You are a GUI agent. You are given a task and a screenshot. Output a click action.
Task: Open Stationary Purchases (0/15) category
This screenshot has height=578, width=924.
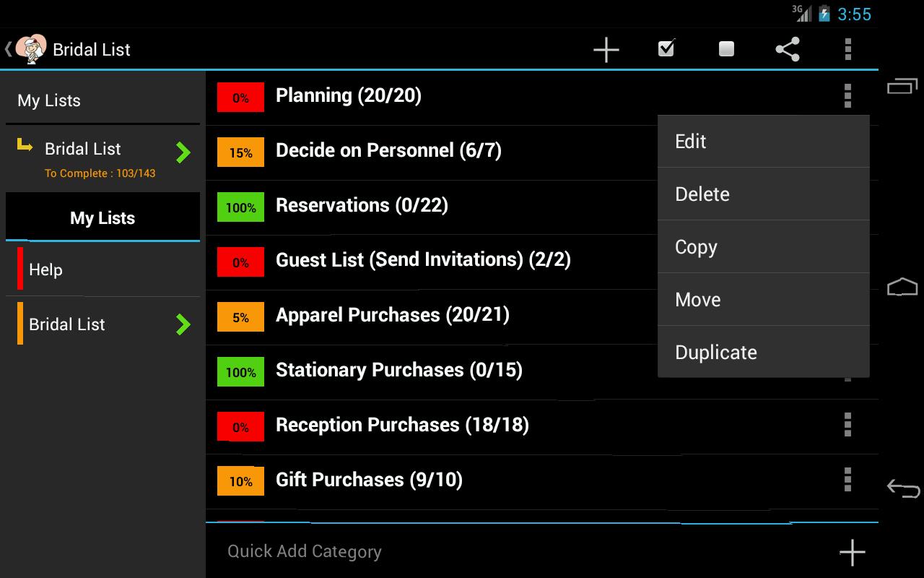coord(399,370)
